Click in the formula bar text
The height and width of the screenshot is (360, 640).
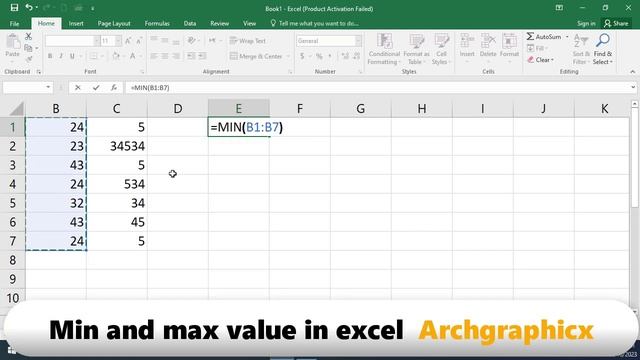click(x=150, y=87)
